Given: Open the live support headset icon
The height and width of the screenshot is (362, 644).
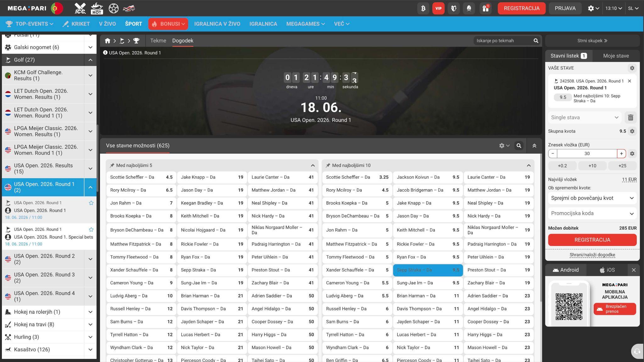Looking at the screenshot, I should (x=637, y=351).
